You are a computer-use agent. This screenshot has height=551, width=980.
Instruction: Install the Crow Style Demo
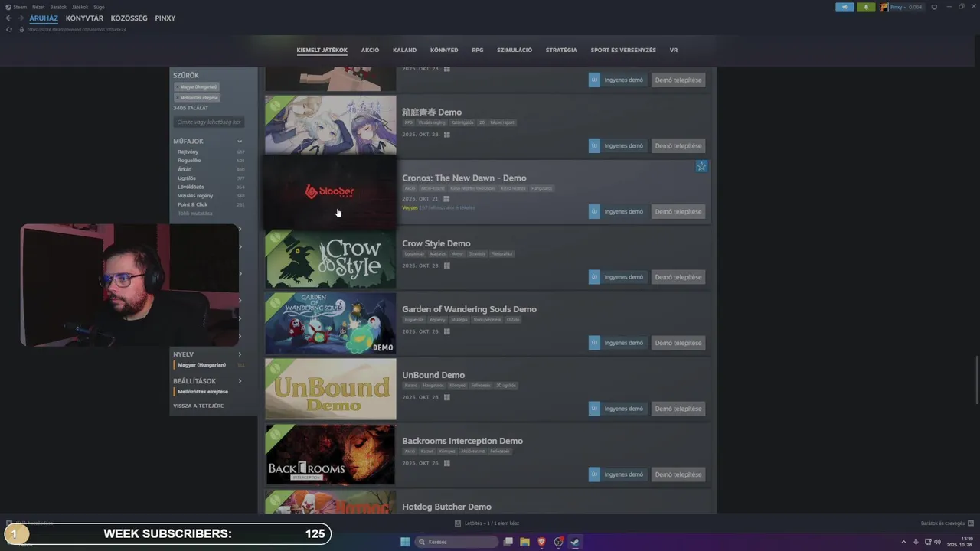[678, 277]
